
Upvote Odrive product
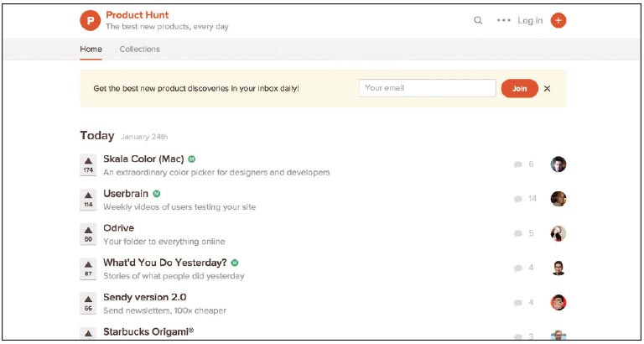88,234
